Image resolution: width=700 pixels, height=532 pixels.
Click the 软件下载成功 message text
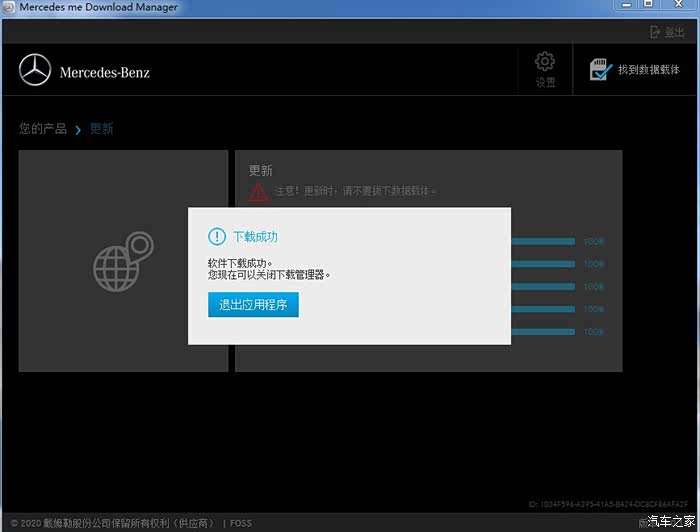click(x=240, y=263)
